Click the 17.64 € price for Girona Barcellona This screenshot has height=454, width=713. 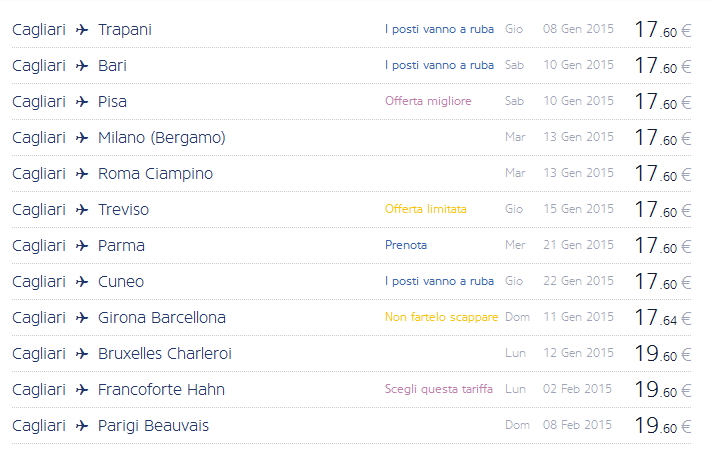click(663, 318)
